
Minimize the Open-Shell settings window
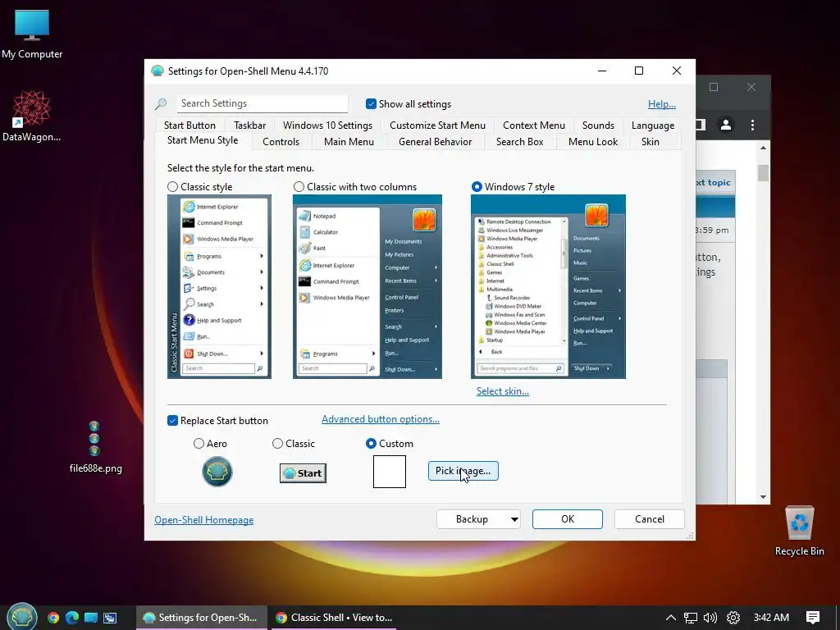(602, 71)
